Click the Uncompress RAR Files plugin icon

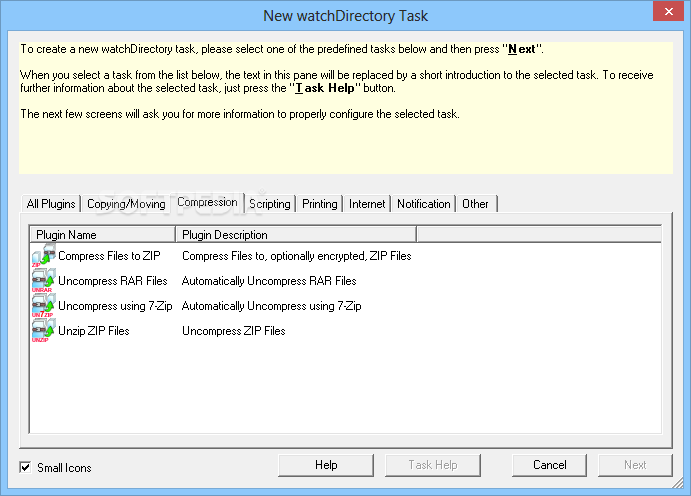[44, 281]
